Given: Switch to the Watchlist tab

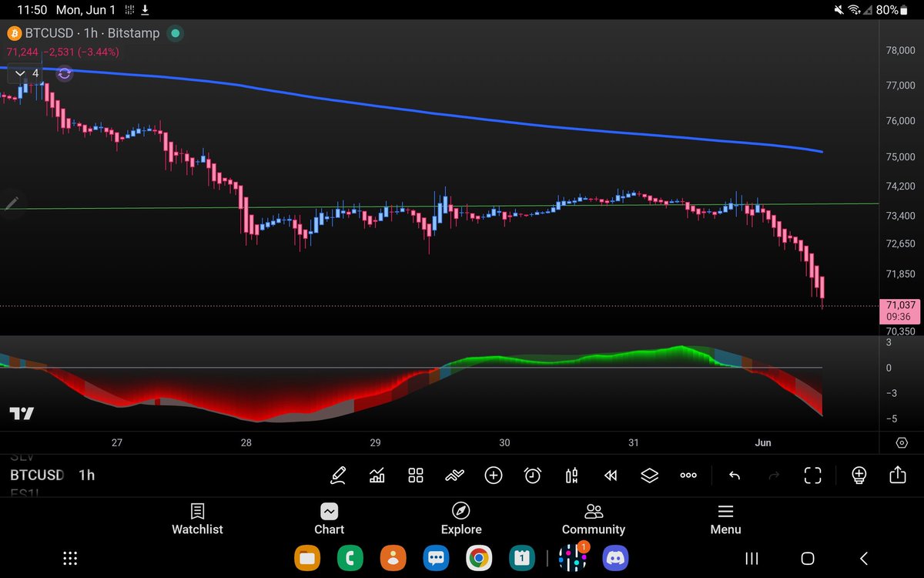Looking at the screenshot, I should coord(197,519).
